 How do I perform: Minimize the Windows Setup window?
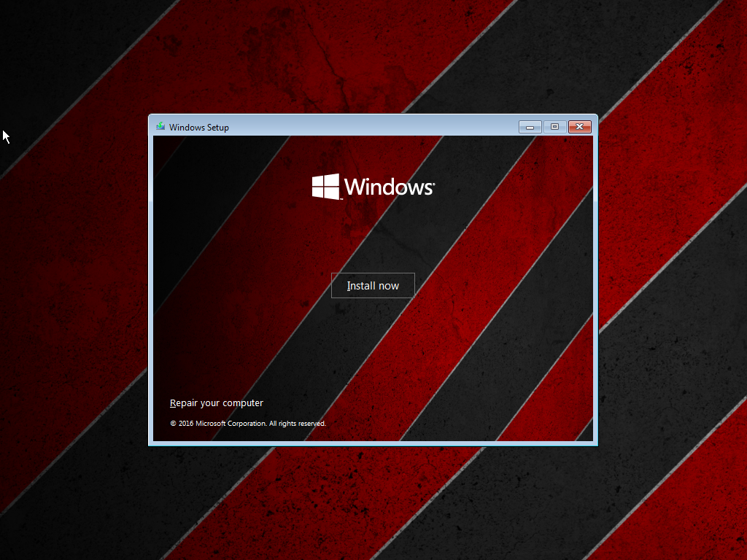(530, 127)
